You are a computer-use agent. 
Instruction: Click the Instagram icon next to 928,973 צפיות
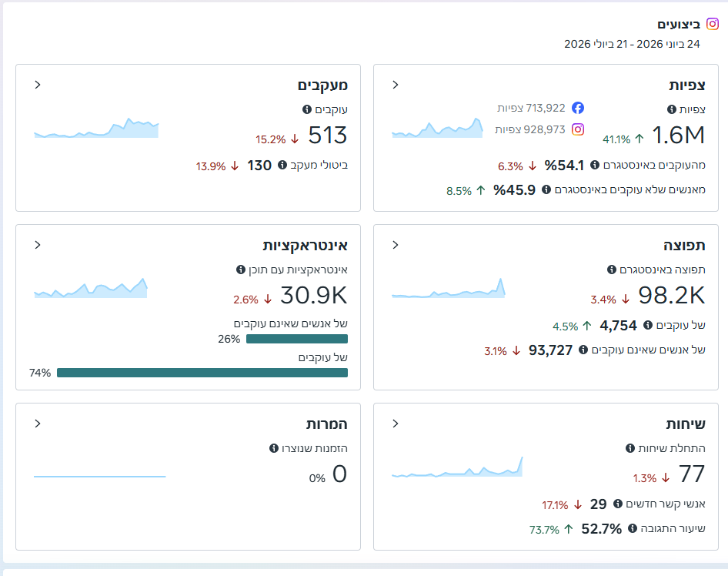coord(578,129)
